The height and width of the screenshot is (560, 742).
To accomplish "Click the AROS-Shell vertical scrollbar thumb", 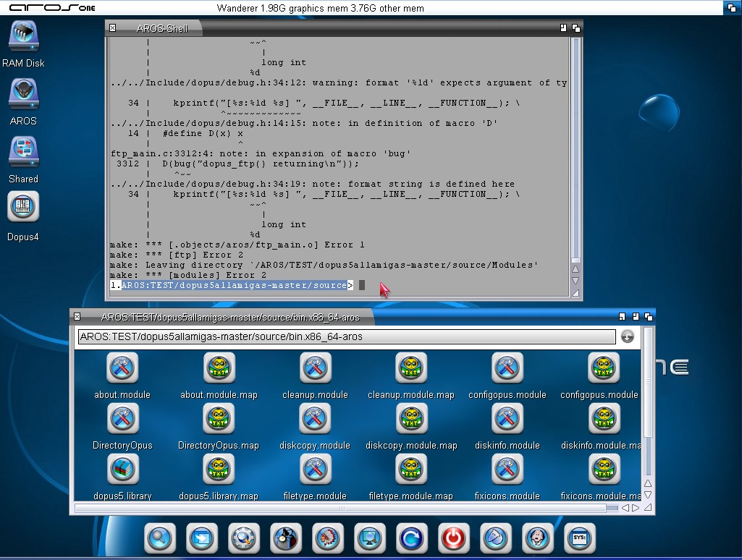I will click(576, 260).
